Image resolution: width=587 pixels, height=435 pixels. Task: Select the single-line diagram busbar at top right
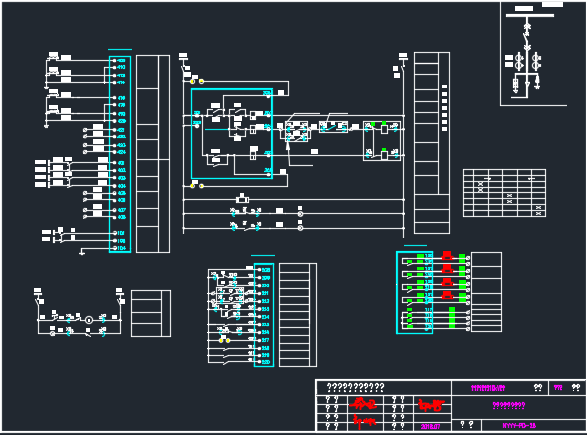pyautogui.click(x=530, y=15)
